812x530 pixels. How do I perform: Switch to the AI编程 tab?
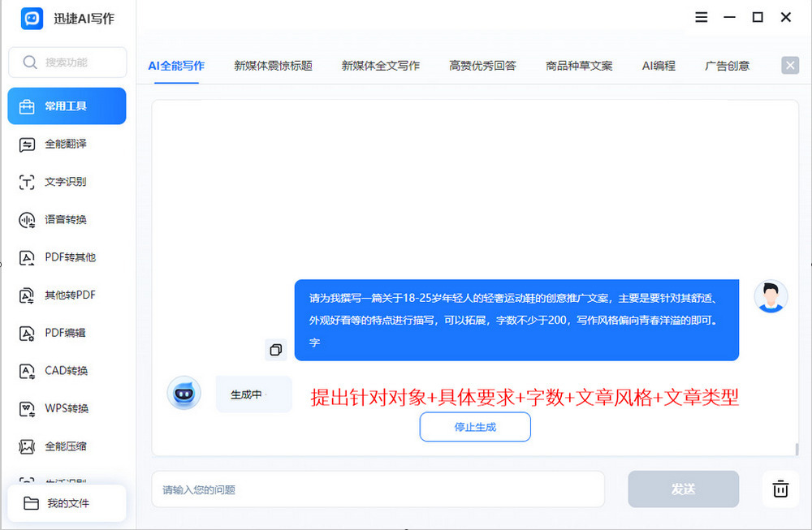[658, 66]
